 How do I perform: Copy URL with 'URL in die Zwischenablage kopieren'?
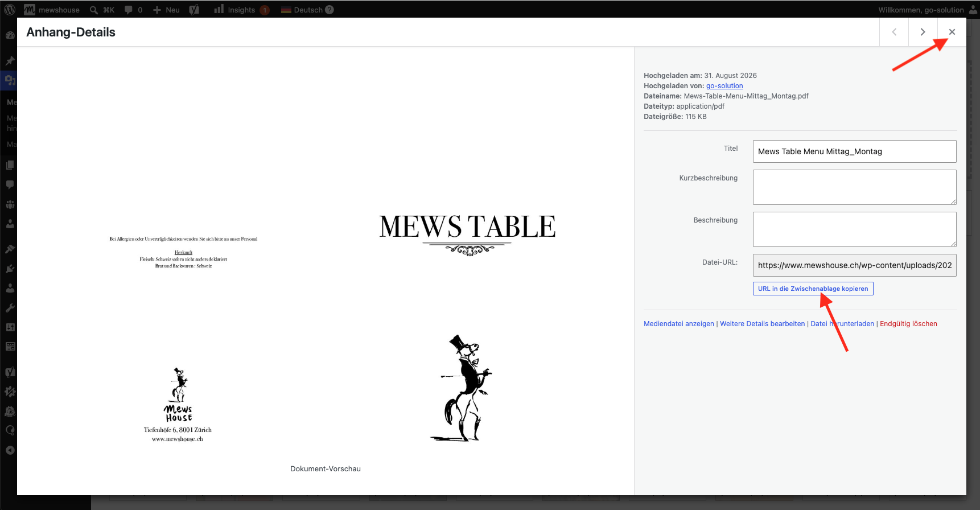(813, 289)
